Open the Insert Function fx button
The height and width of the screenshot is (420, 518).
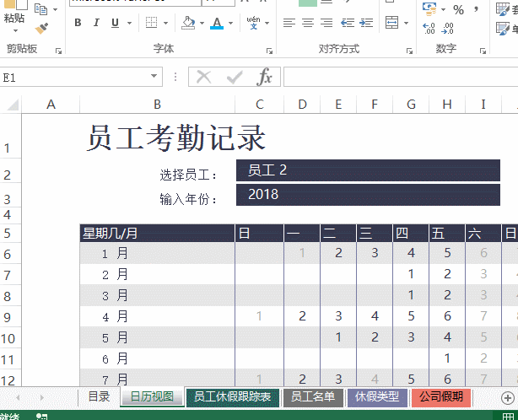pos(265,78)
